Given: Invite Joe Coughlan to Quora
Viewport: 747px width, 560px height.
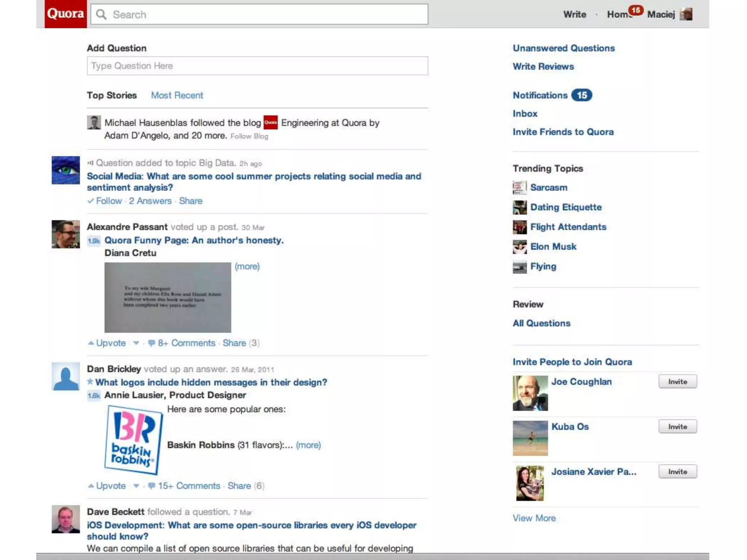Looking at the screenshot, I should pyautogui.click(x=677, y=382).
